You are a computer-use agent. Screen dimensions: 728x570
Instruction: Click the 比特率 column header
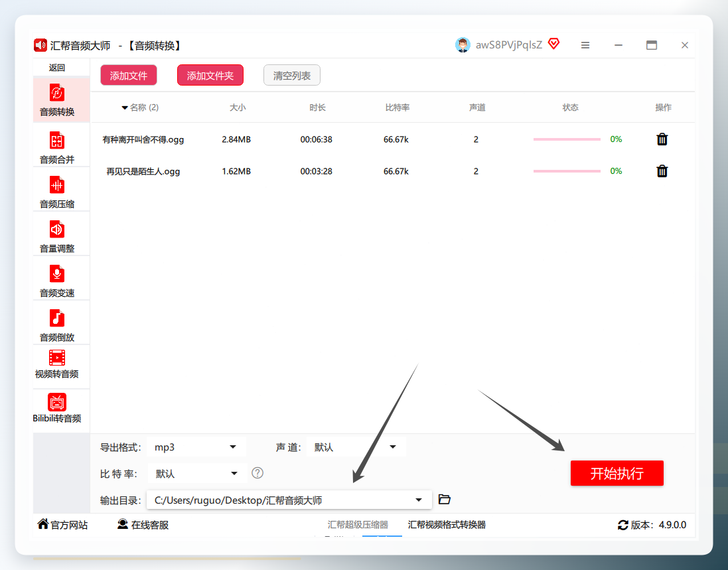397,107
